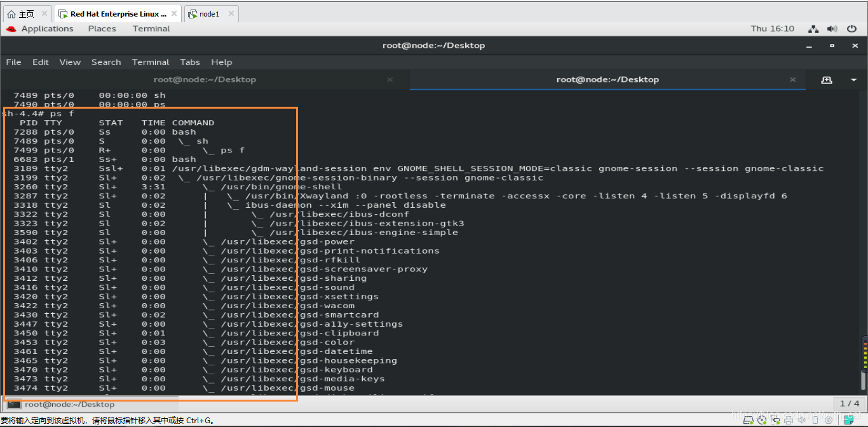Screen dimensions: 868x427
Task: Close the 主页 home tab
Action: pos(44,13)
